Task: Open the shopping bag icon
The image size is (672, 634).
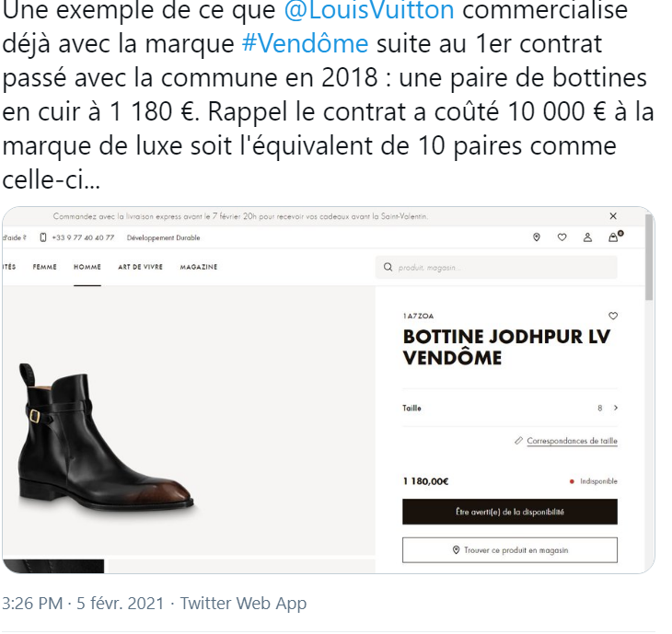Action: (615, 236)
